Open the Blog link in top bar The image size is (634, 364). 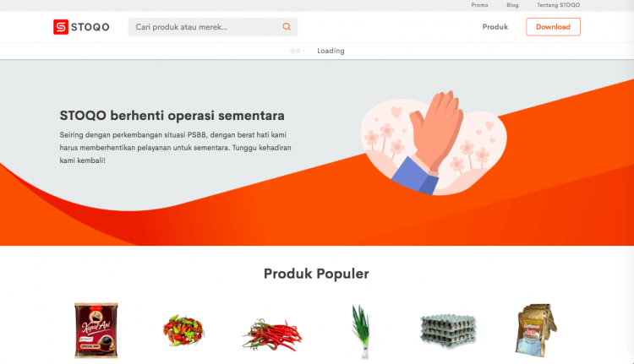(x=512, y=5)
